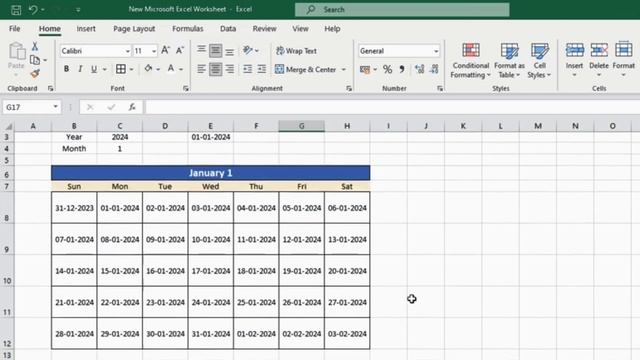
Task: Switch to the Review tab
Action: pyautogui.click(x=264, y=29)
